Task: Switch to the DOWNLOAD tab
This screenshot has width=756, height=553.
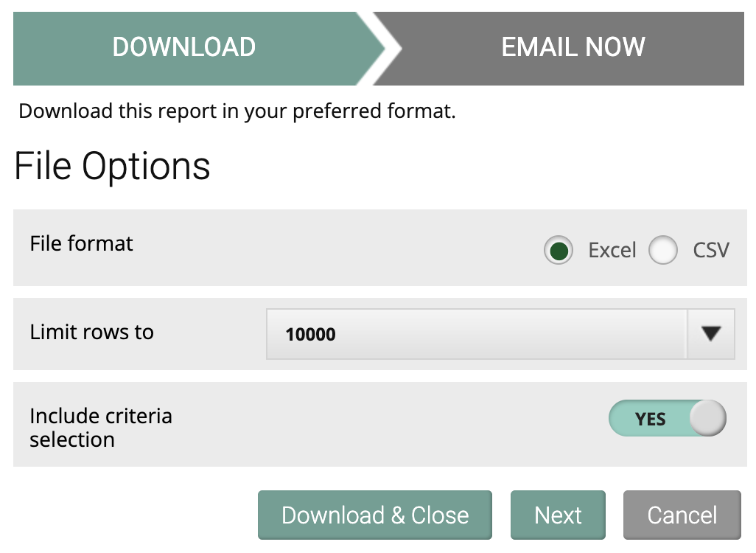Action: pos(193,48)
